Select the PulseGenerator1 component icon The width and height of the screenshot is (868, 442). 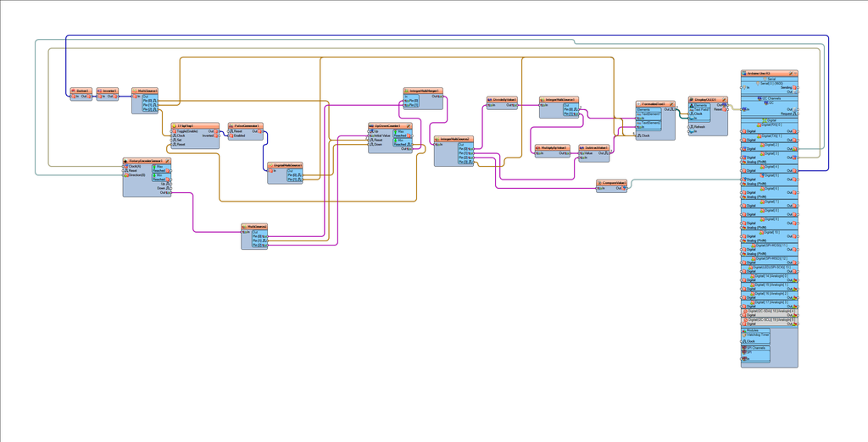pos(232,126)
